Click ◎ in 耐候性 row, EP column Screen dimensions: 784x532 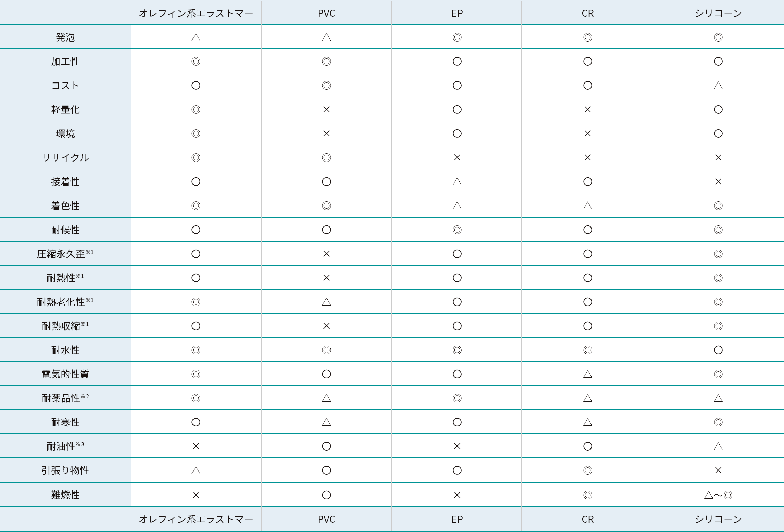(457, 230)
